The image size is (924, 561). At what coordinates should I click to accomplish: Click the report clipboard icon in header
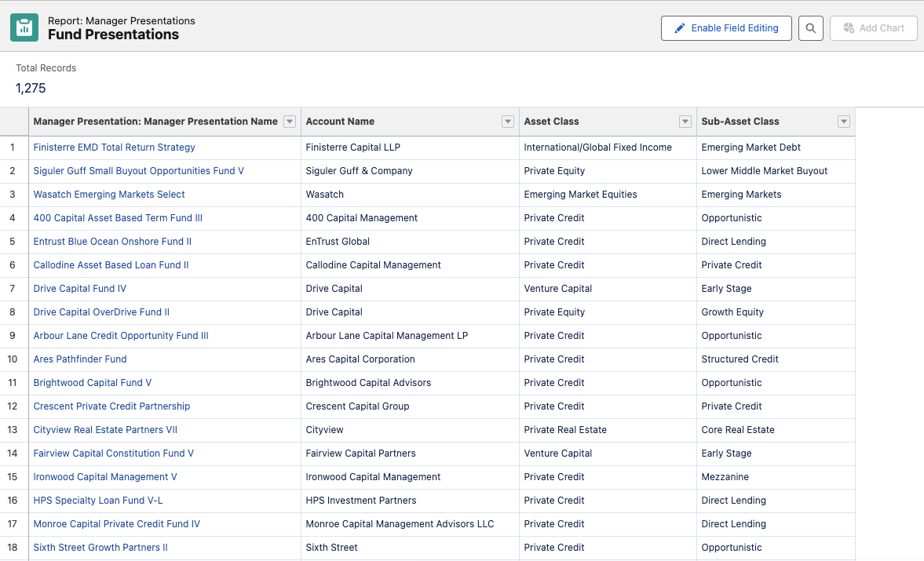pyautogui.click(x=24, y=27)
